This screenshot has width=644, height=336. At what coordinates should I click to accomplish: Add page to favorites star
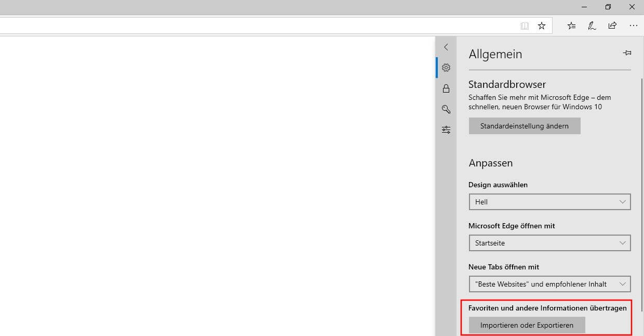click(x=542, y=25)
